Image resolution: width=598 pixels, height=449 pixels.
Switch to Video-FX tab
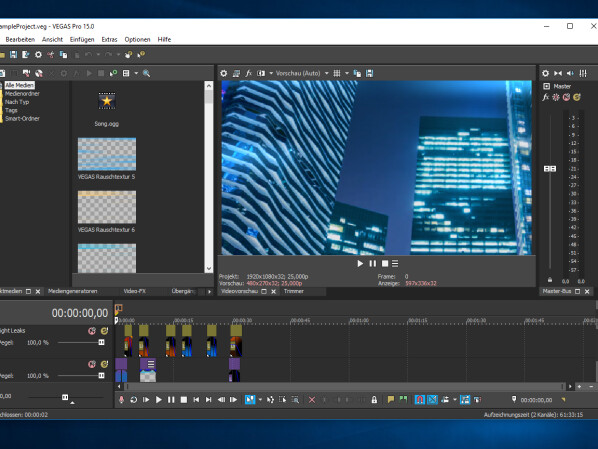pos(135,291)
